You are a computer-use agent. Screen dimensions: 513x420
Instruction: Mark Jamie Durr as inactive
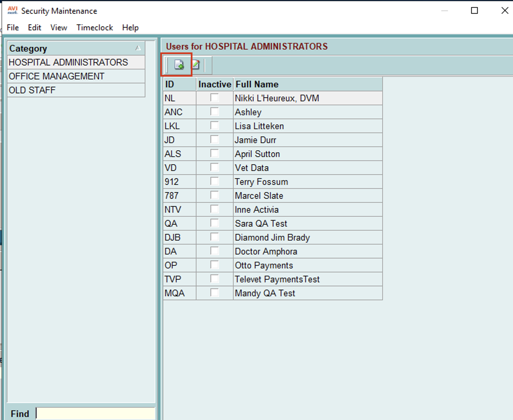[214, 140]
